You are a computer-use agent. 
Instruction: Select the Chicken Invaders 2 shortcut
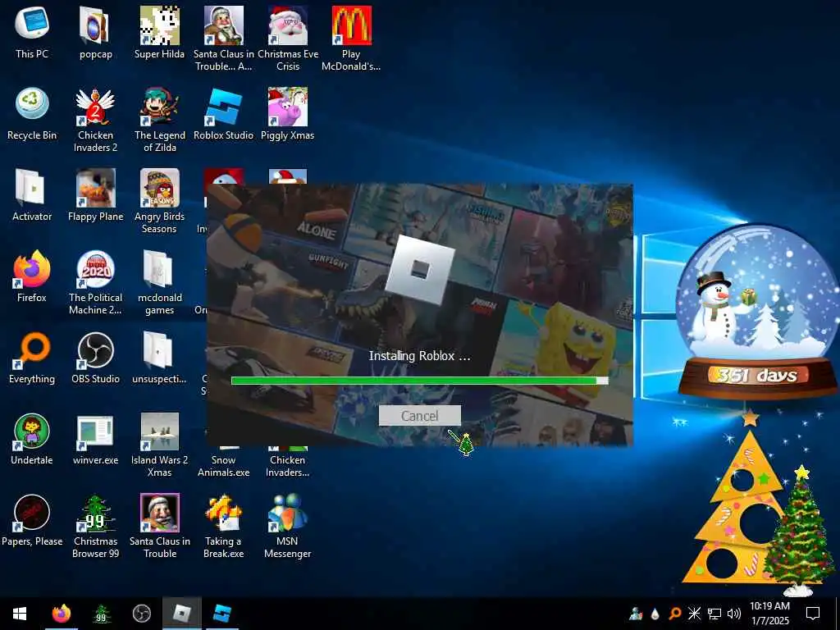tap(95, 121)
